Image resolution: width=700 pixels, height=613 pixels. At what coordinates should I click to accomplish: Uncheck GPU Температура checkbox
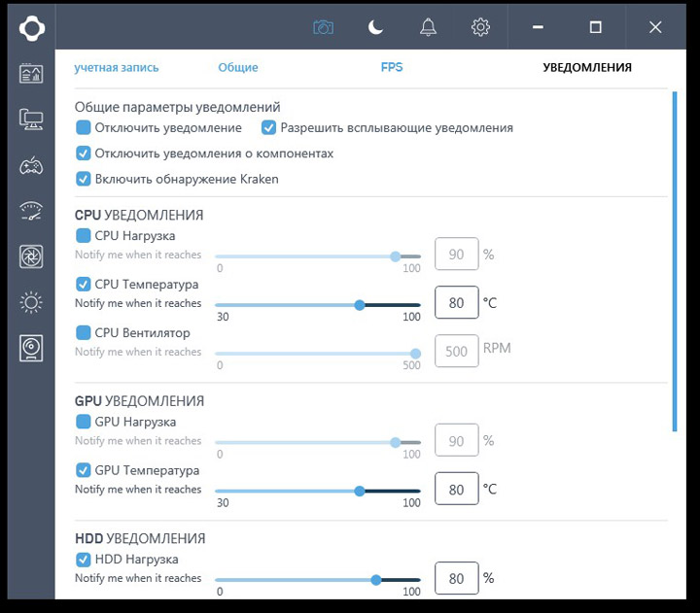point(83,470)
